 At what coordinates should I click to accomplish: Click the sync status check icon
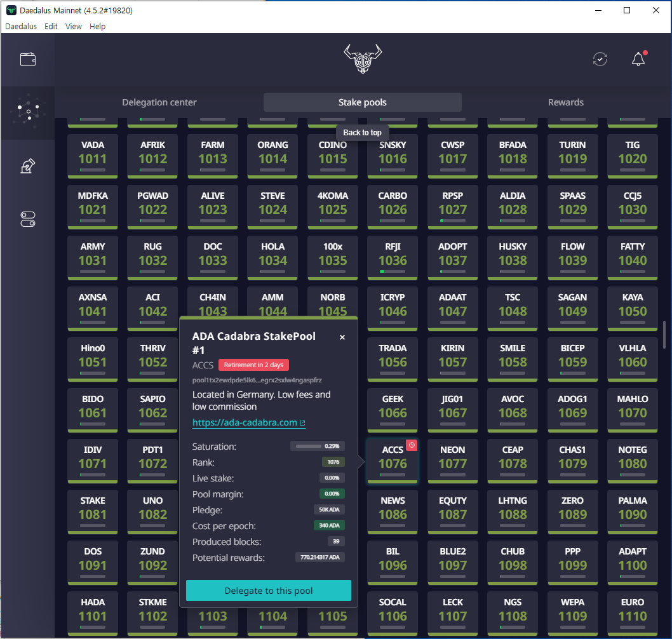pyautogui.click(x=600, y=59)
